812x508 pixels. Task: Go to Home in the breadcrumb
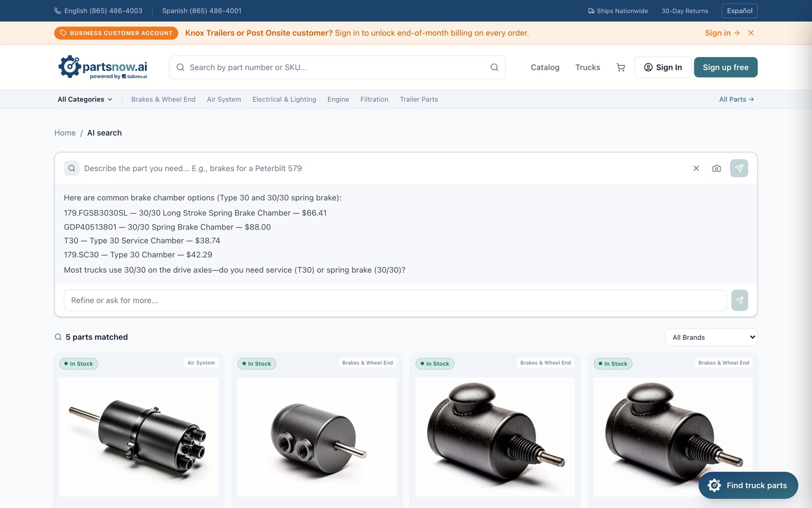[65, 133]
